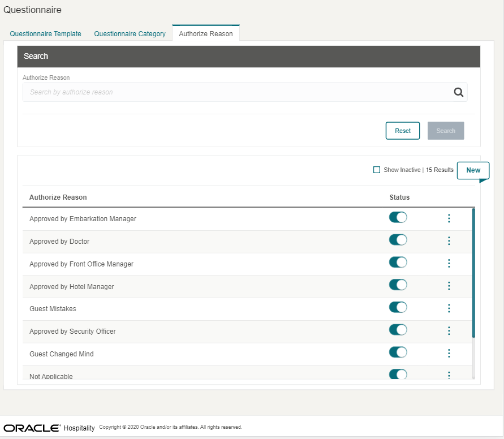Click the Oracle Hospitality logo
The image size is (504, 439).
click(49, 428)
